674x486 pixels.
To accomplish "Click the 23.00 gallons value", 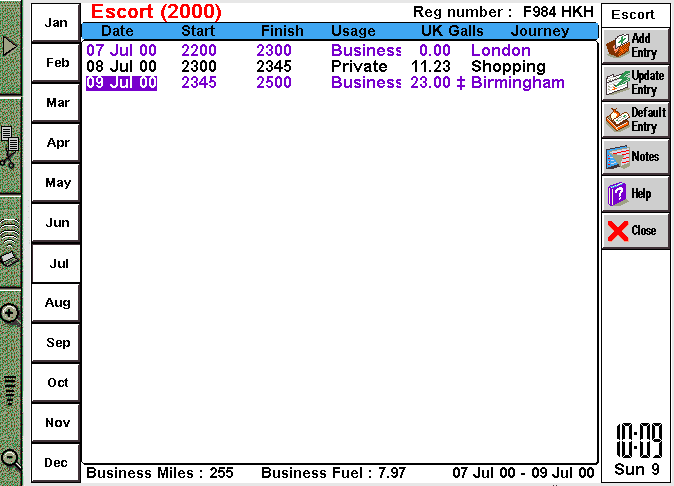I will (x=430, y=83).
